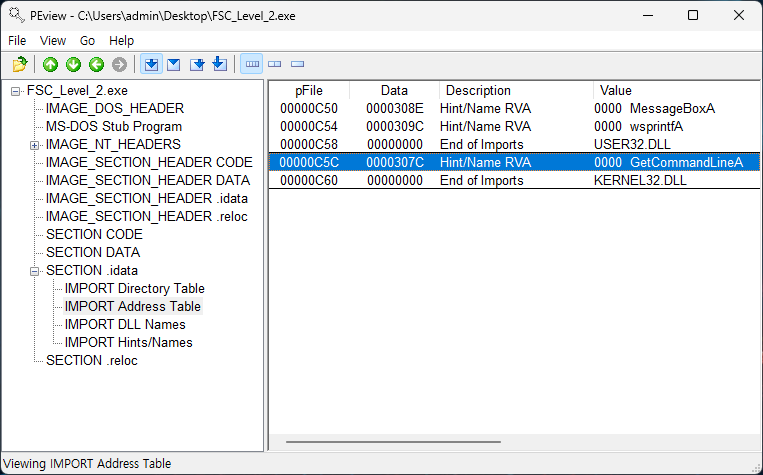The width and height of the screenshot is (763, 475).
Task: Open the Go menu
Action: [x=88, y=41]
